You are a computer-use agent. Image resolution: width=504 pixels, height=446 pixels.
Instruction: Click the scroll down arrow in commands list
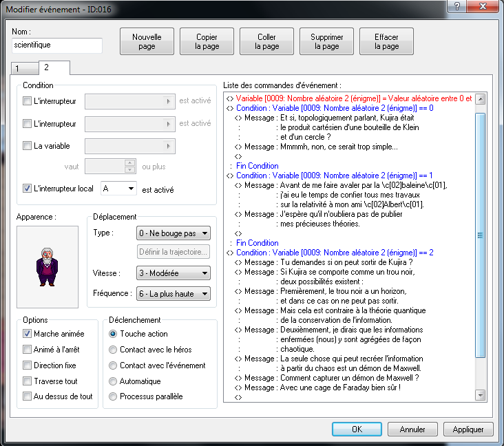point(480,395)
